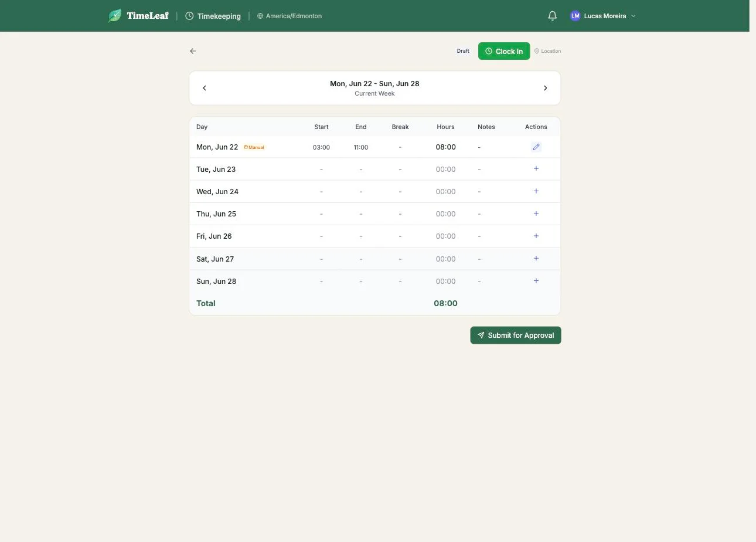Viewport: 756px width, 542px height.
Task: Add entry for Sat, Jun 27
Action: point(536,259)
